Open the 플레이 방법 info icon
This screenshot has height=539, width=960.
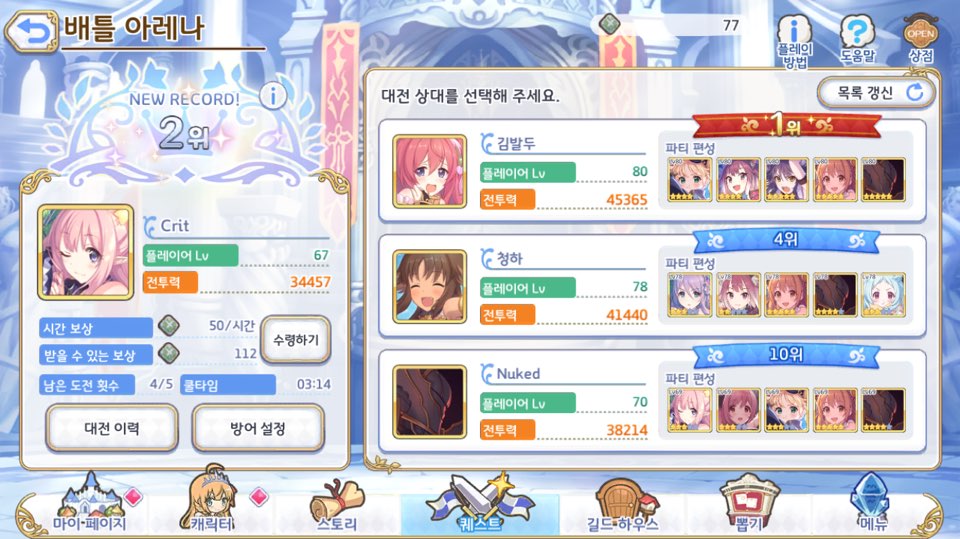[795, 42]
